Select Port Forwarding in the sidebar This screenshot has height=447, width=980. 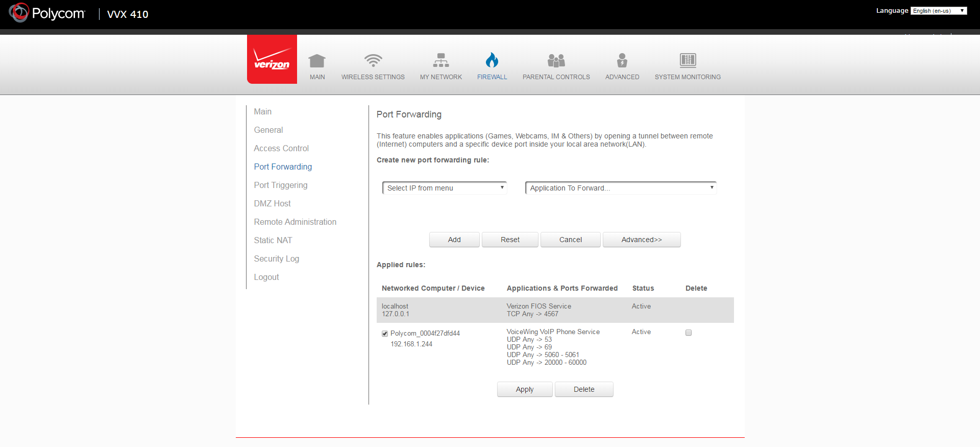tap(283, 167)
